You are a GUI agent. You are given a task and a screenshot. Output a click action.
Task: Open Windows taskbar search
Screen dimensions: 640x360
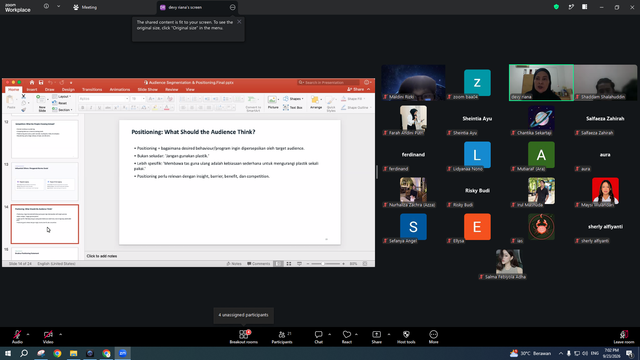[24, 353]
